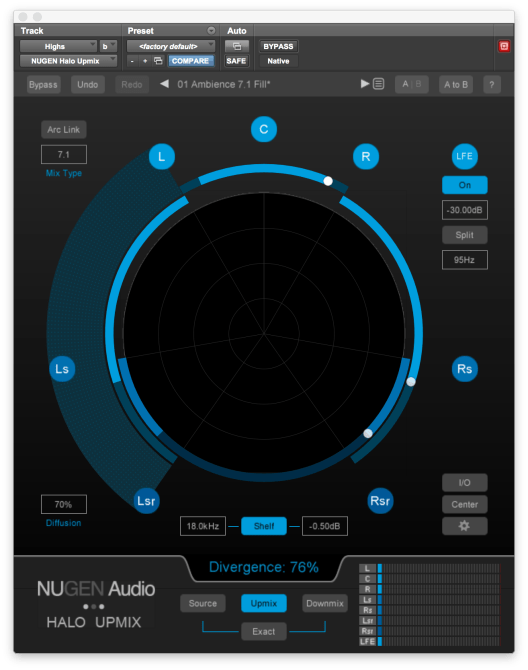Open the help question mark button
The image size is (528, 670).
tap(492, 85)
